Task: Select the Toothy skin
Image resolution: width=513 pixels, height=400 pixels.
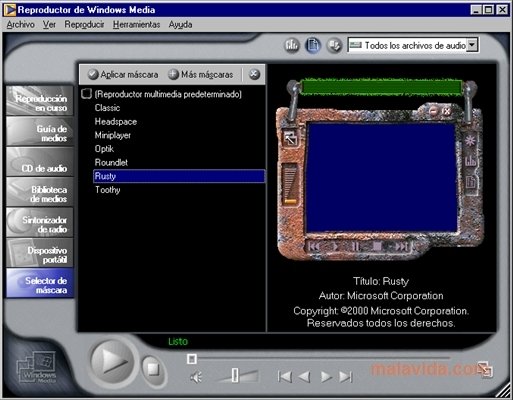Action: [107, 190]
